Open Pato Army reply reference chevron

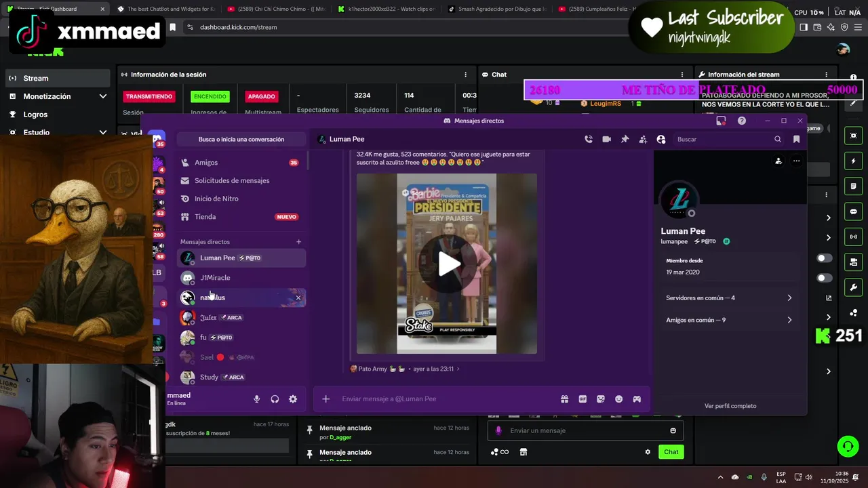point(458,369)
